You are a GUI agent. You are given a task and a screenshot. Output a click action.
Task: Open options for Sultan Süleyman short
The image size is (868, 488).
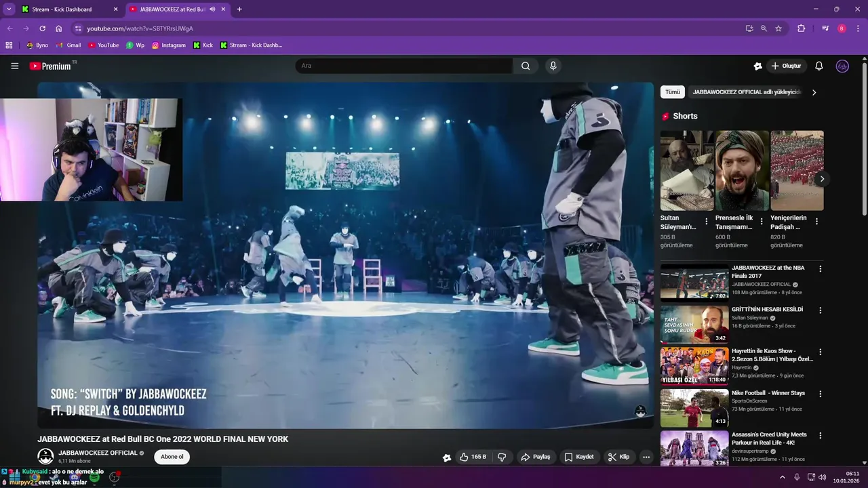(707, 222)
